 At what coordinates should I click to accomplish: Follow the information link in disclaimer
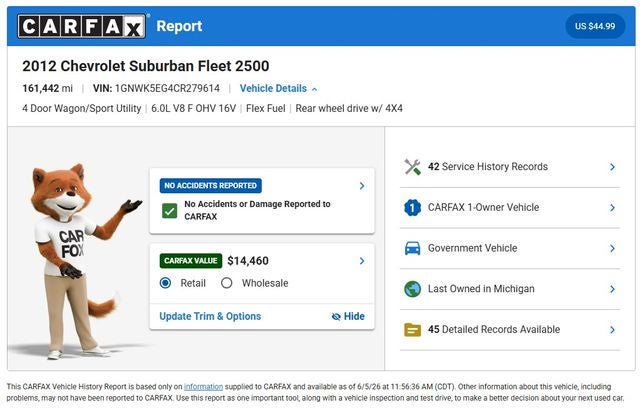(x=203, y=387)
